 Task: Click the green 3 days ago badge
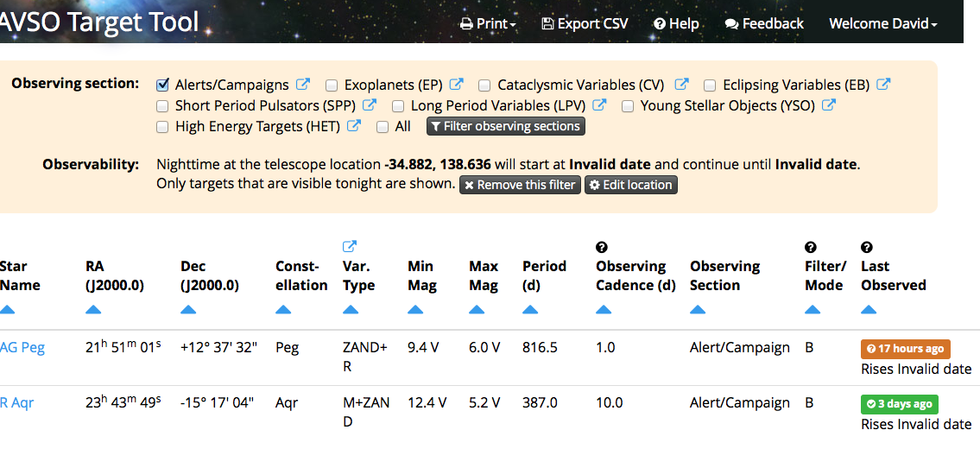[x=899, y=404]
